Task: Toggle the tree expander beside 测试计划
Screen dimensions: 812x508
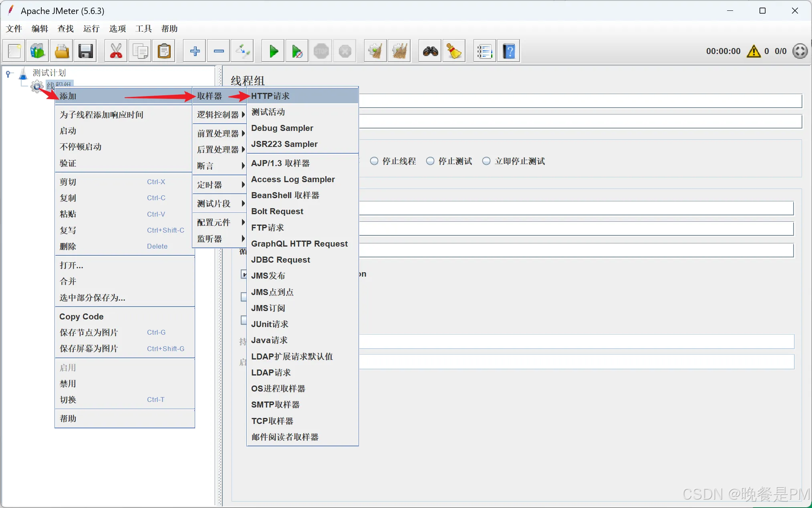Action: (x=8, y=74)
